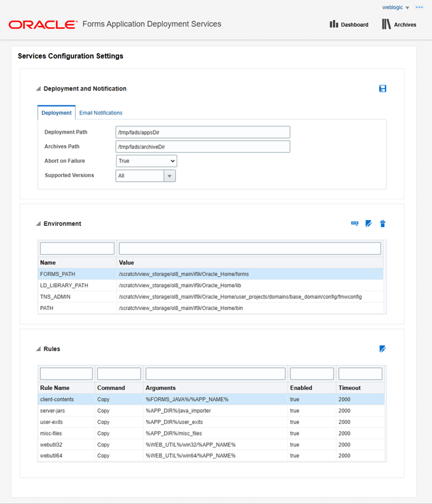Expand the weblogic user menu
Viewport: 432px width, 504px height.
click(x=396, y=7)
